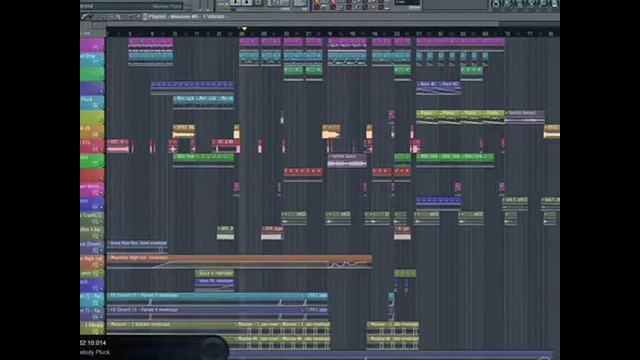Image resolution: width=640 pixels, height=360 pixels.
Task: Select the 'Pluck' track header
Action: point(92,102)
